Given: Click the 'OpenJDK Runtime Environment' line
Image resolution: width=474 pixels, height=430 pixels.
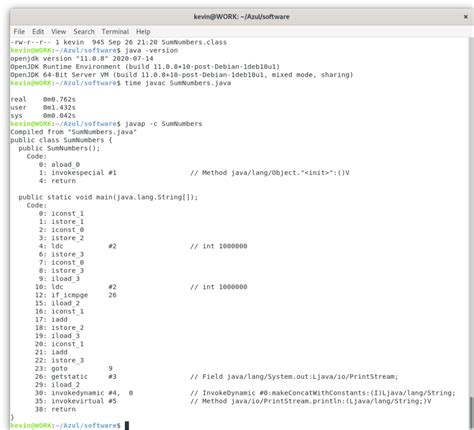Looking at the screenshot, I should tap(145, 67).
